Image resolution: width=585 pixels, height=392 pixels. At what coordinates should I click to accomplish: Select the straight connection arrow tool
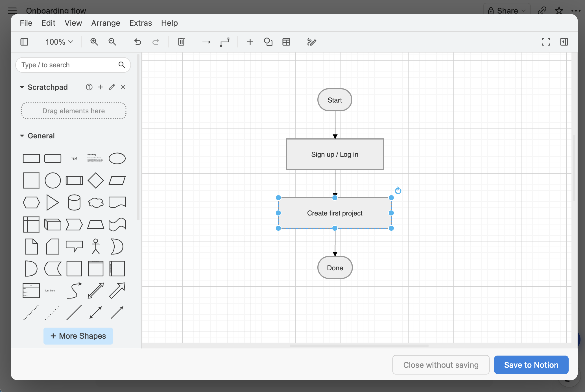207,42
